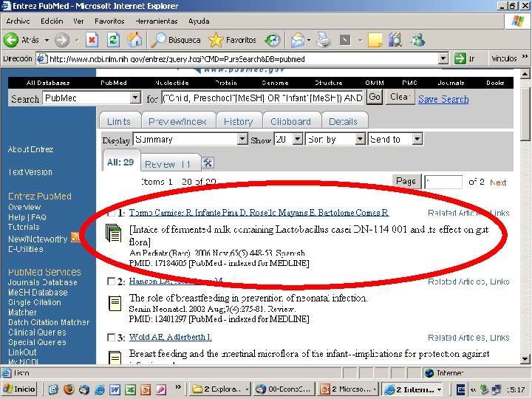Click the Go search button
532x399 pixels.
(x=375, y=97)
